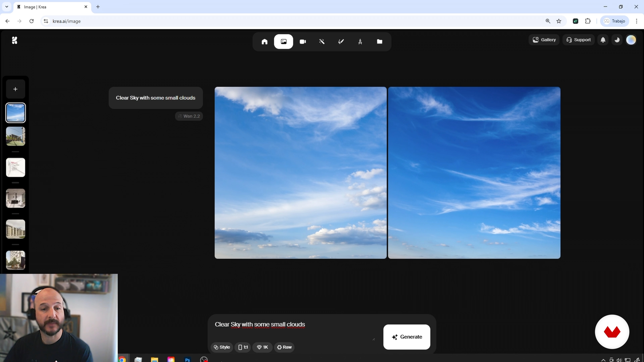644x362 pixels.
Task: Open the 1:1 aspect ratio dropdown
Action: (243, 347)
